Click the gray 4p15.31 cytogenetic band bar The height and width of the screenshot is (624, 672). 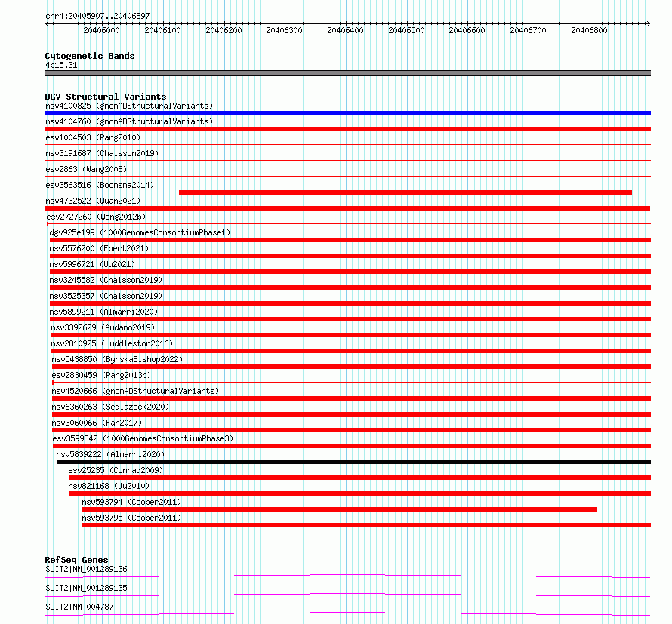click(347, 73)
